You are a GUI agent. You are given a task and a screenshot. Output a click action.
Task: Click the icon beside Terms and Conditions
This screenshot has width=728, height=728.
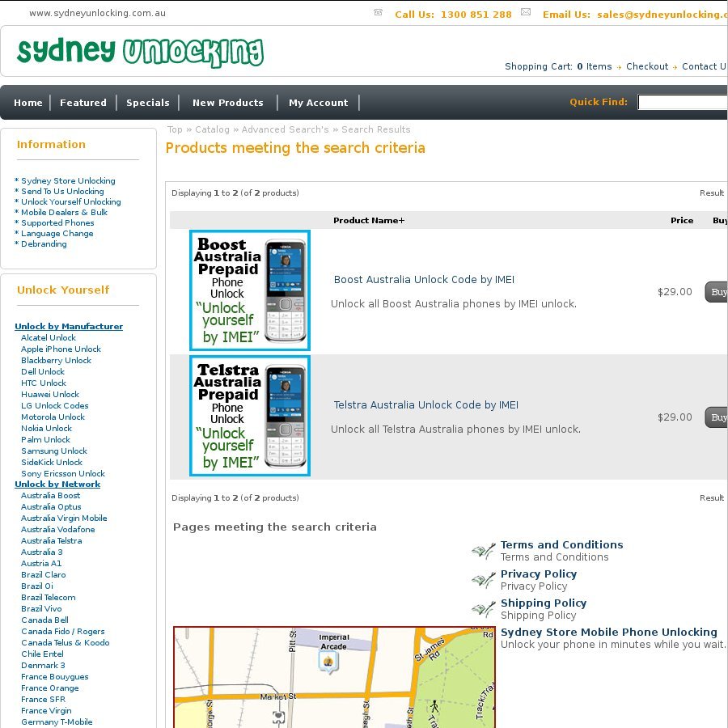484,551
